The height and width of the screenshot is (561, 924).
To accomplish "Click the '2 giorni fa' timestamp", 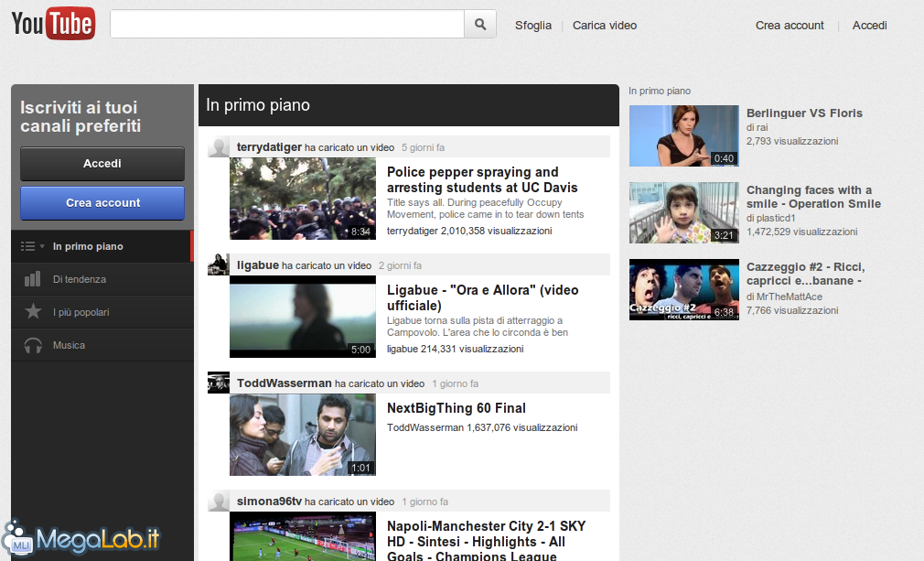I will tap(400, 265).
